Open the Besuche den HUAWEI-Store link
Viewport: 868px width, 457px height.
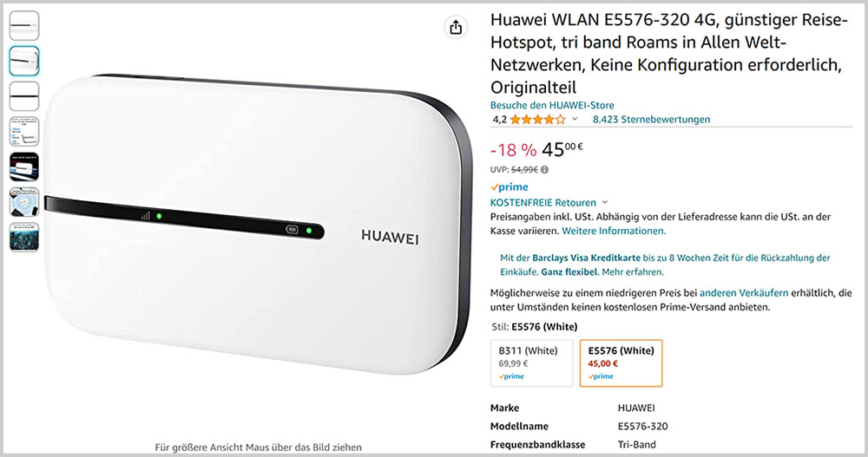pos(552,105)
